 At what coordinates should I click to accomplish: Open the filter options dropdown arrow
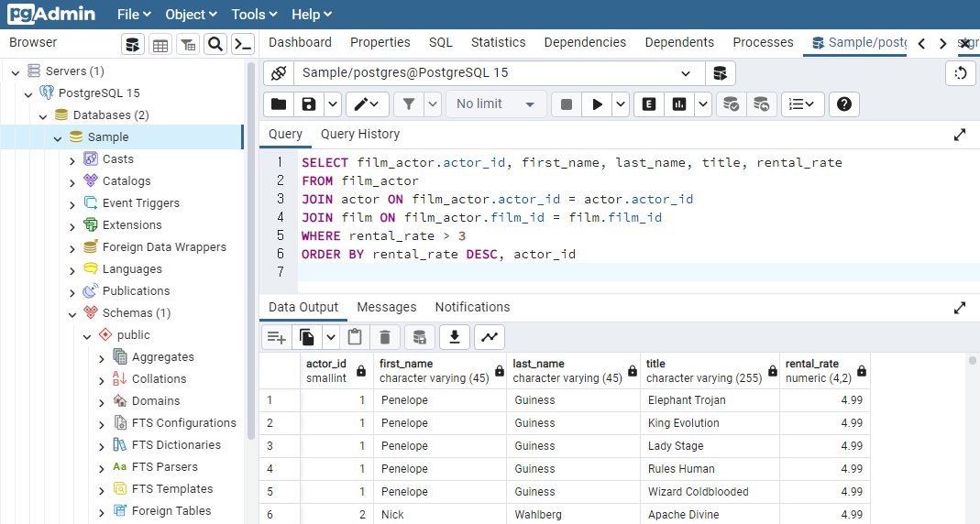coord(433,104)
